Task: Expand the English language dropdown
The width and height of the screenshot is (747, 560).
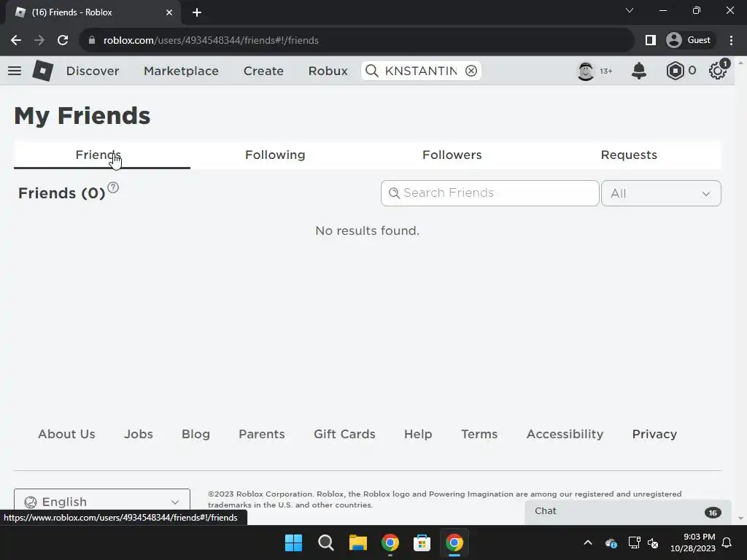Action: click(x=102, y=502)
